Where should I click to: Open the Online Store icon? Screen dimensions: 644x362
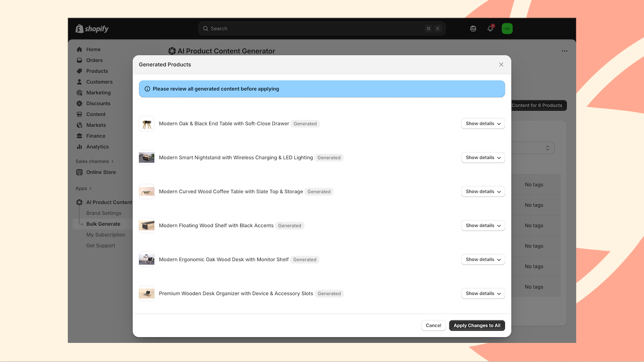(79, 172)
